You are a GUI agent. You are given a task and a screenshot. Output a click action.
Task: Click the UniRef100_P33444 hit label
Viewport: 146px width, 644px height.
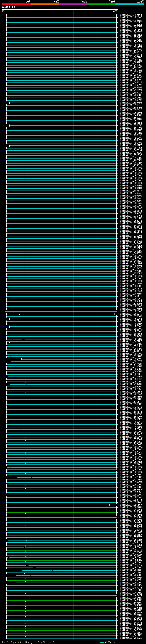point(131,55)
